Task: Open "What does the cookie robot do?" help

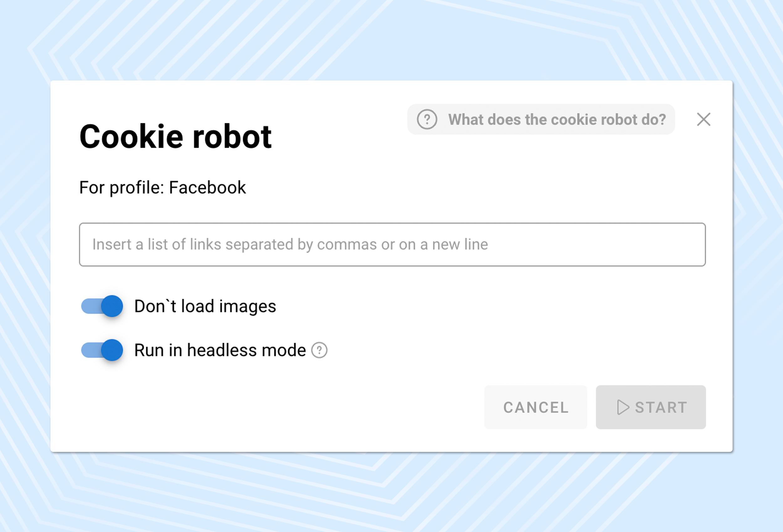Action: click(x=557, y=120)
